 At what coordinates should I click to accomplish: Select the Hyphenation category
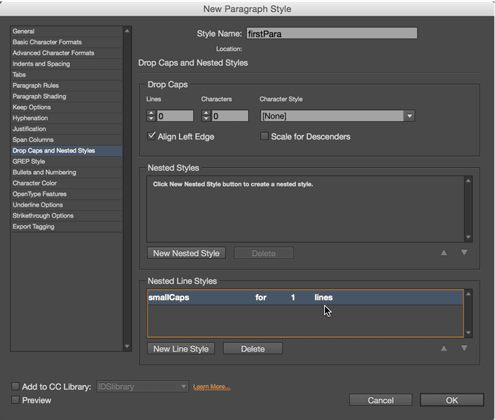click(67, 118)
